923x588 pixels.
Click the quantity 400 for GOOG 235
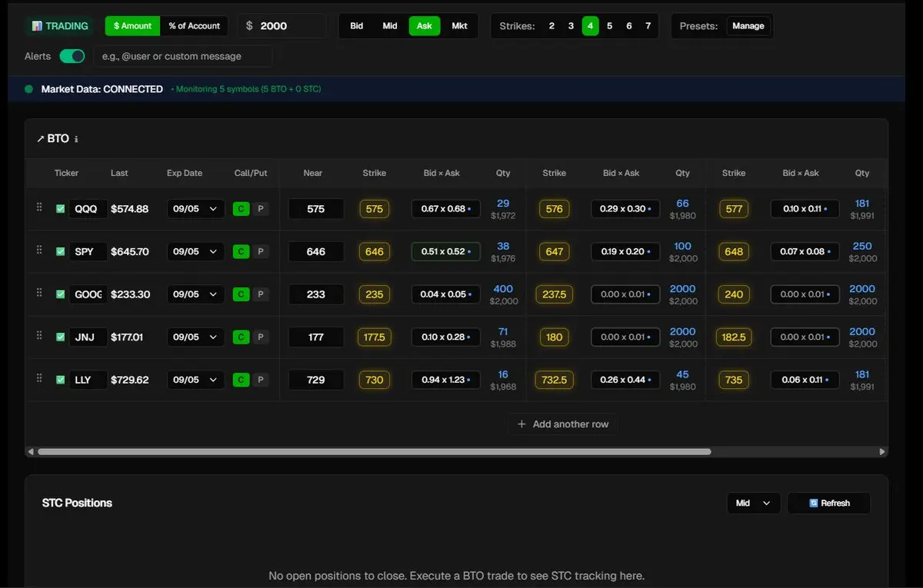point(503,289)
